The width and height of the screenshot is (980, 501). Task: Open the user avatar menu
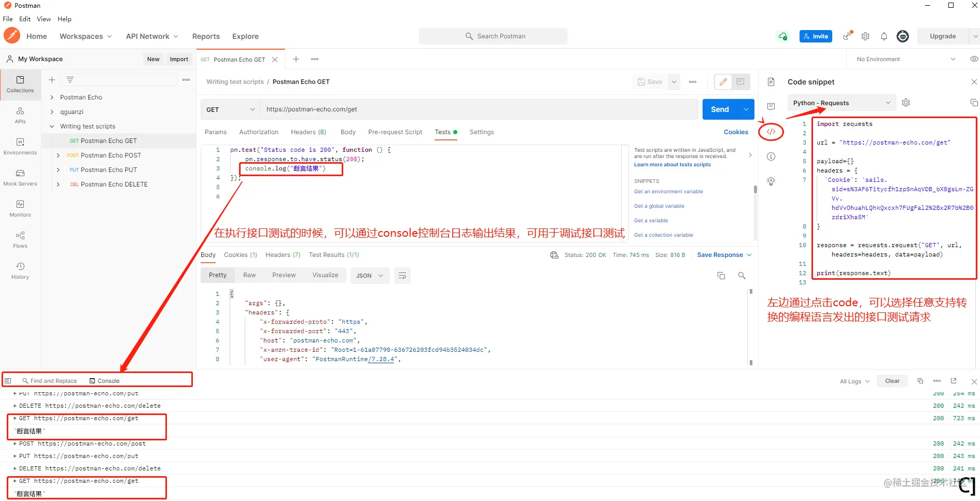pyautogui.click(x=903, y=36)
